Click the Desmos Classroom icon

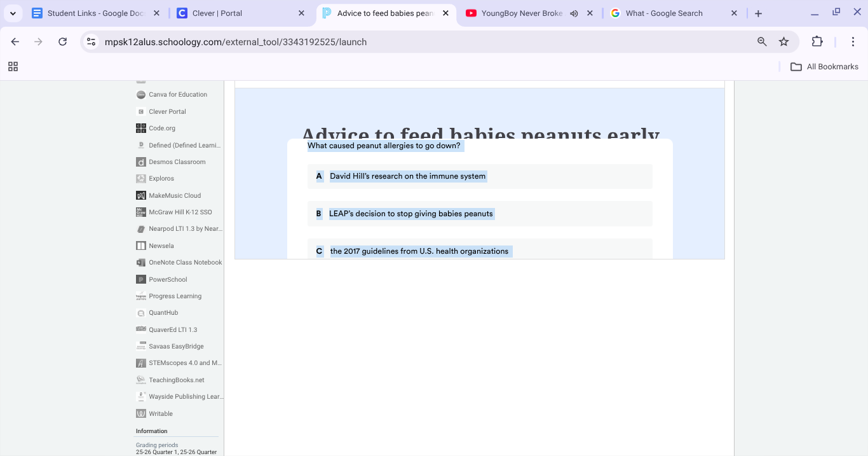[141, 162]
